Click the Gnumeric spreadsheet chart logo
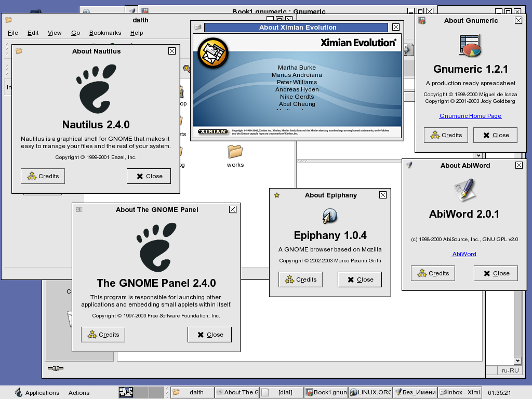532x399 pixels. pos(470,45)
